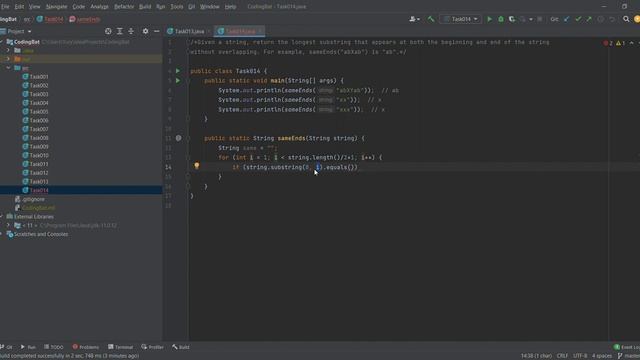Viewport: 640px width, 360px height.
Task: Click the run gutter arrow beside main method
Action: pyautogui.click(x=178, y=81)
